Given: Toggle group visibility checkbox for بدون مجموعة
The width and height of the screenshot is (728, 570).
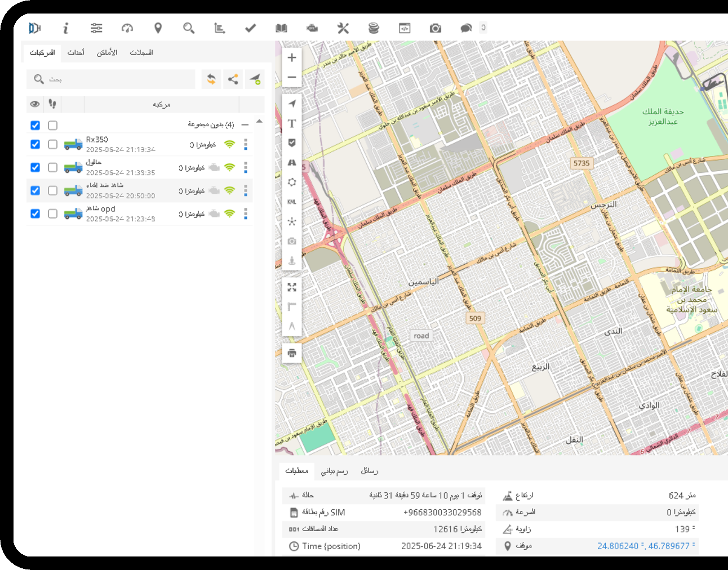Looking at the screenshot, I should (35, 125).
